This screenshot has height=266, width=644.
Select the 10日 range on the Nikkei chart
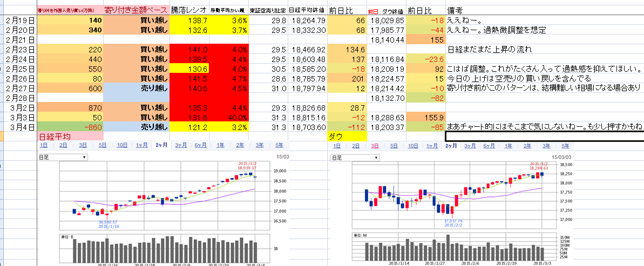click(123, 146)
